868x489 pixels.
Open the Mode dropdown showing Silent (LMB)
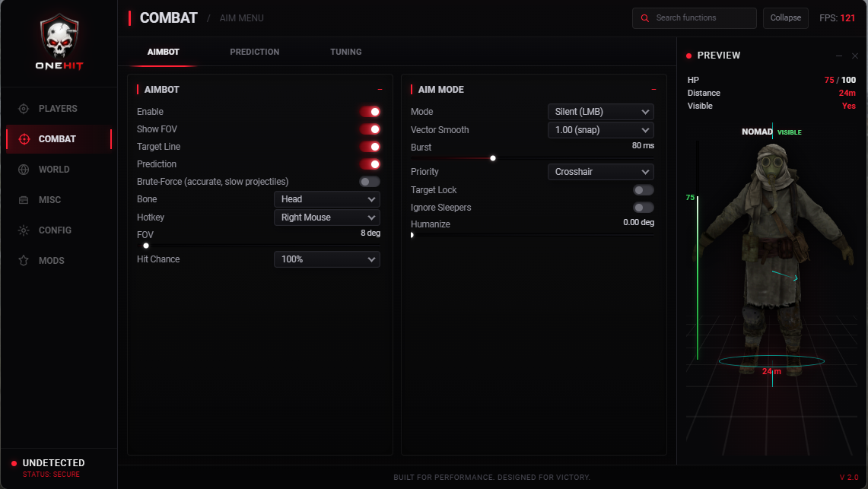coord(601,112)
